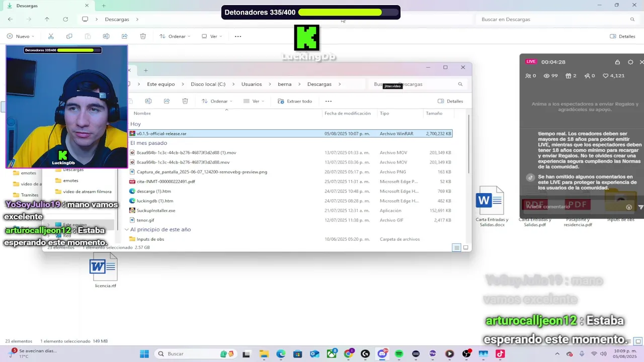Switch front Explorer to large icons view
The width and height of the screenshot is (644, 362).
tap(466, 247)
